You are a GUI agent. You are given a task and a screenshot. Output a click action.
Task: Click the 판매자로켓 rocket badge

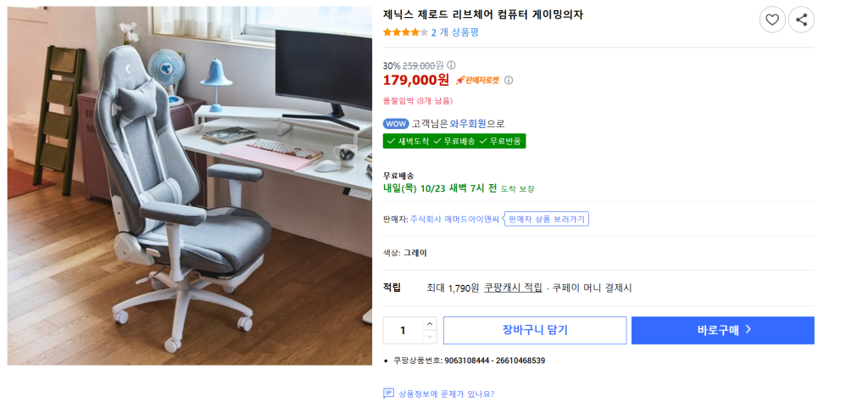coord(477,81)
